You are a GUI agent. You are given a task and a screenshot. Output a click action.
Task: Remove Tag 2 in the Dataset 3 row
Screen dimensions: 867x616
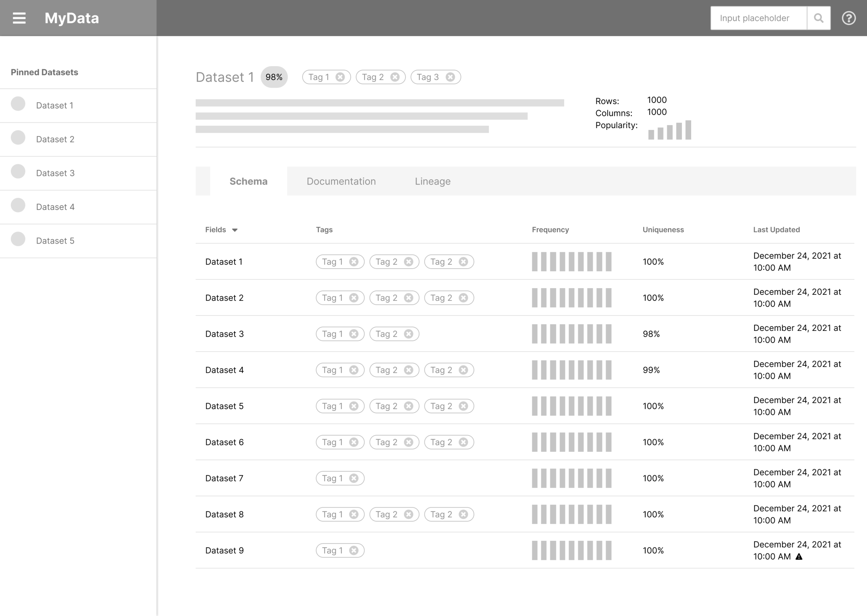click(409, 334)
